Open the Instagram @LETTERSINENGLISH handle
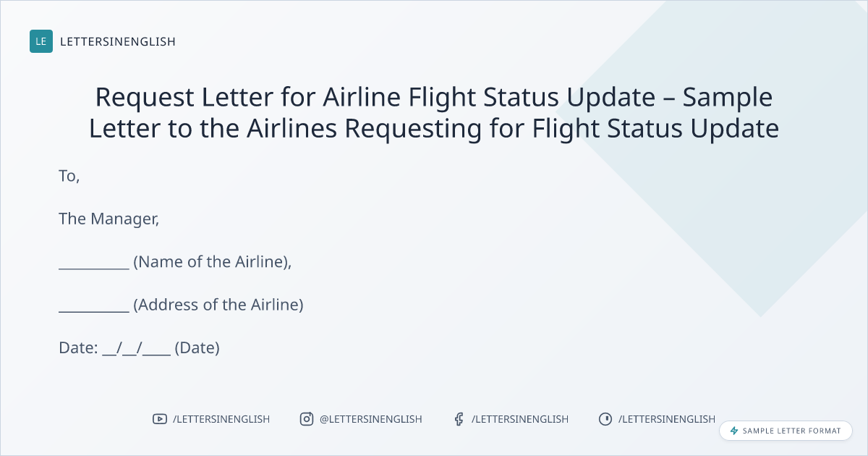The image size is (868, 456). coord(371,419)
